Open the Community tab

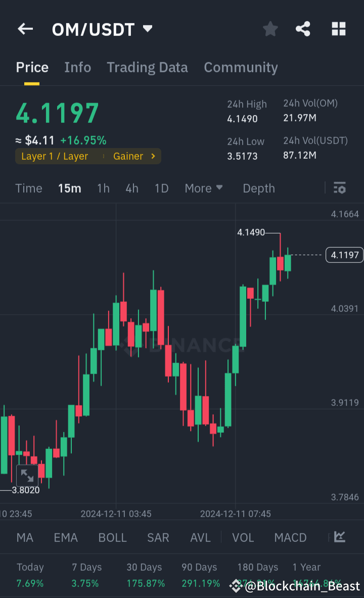[241, 67]
